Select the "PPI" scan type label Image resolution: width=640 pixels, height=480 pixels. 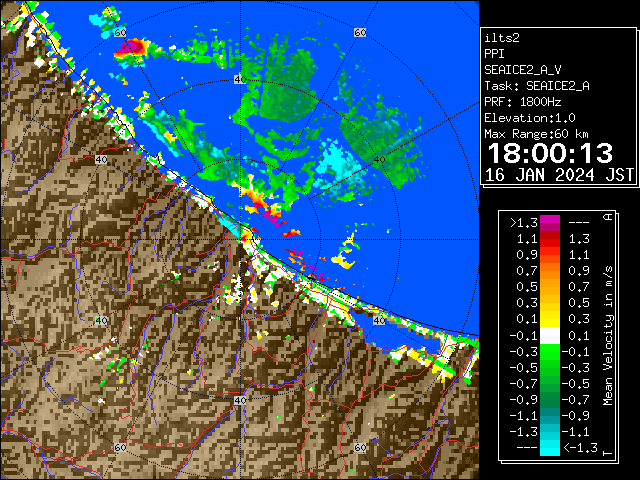(x=494, y=54)
